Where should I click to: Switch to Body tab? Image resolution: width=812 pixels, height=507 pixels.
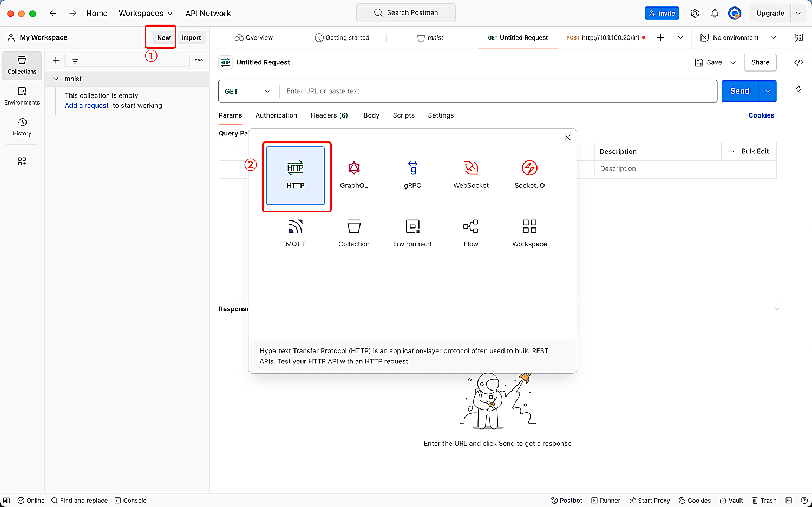[371, 115]
